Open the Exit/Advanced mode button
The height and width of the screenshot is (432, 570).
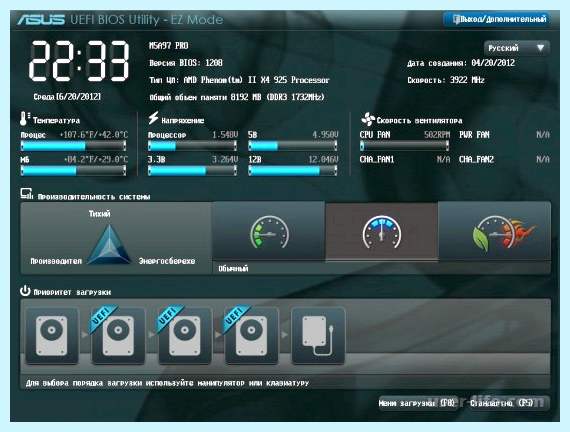click(x=496, y=19)
